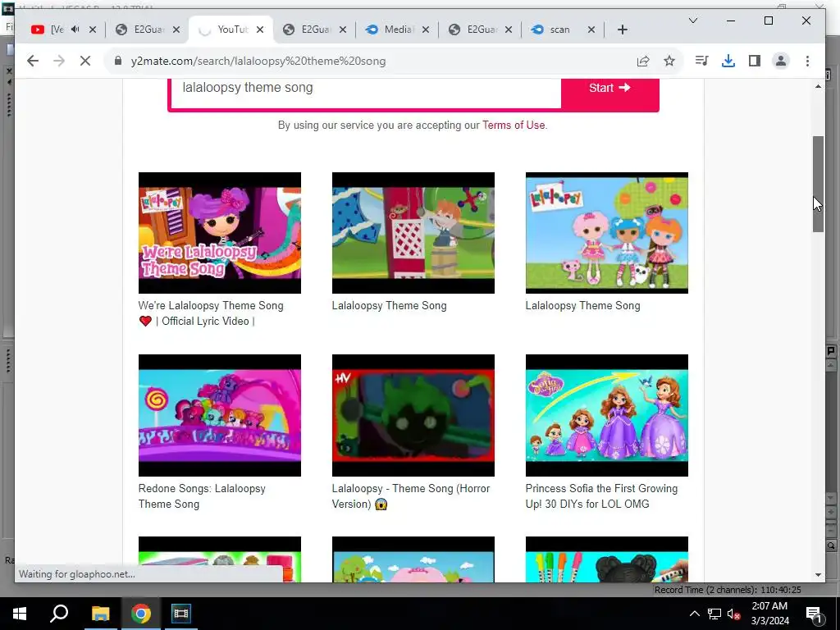Share this page via share icon

pyautogui.click(x=643, y=61)
